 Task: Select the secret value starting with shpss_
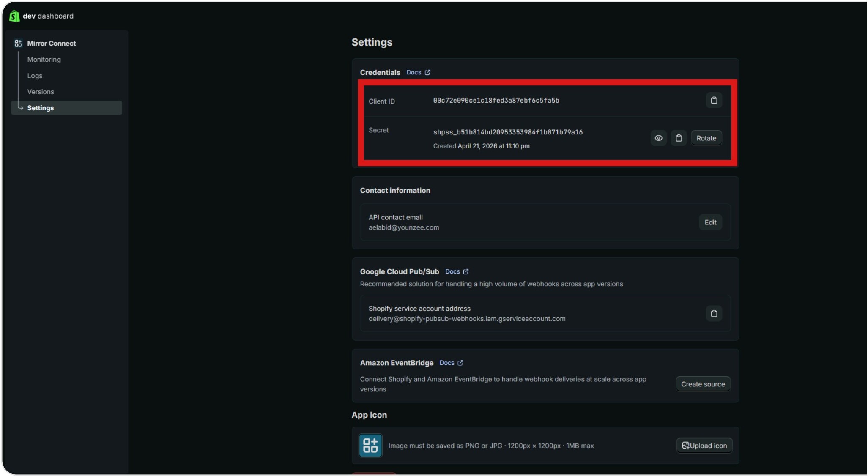508,132
